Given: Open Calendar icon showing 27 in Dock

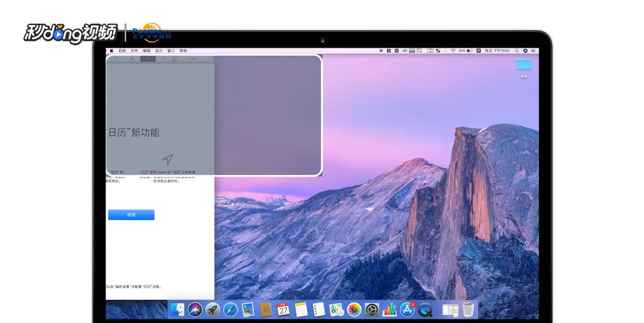Looking at the screenshot, I should [283, 309].
